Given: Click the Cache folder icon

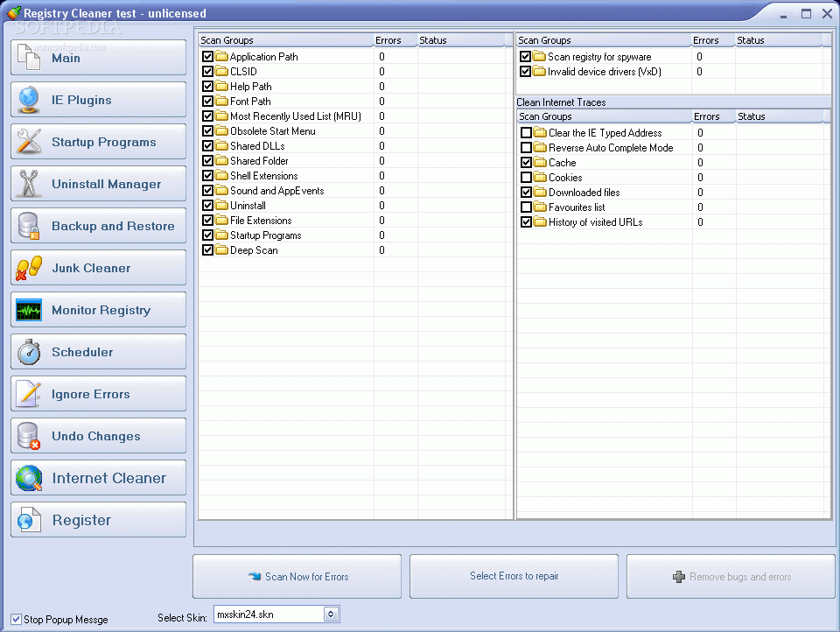Looking at the screenshot, I should click(540, 162).
